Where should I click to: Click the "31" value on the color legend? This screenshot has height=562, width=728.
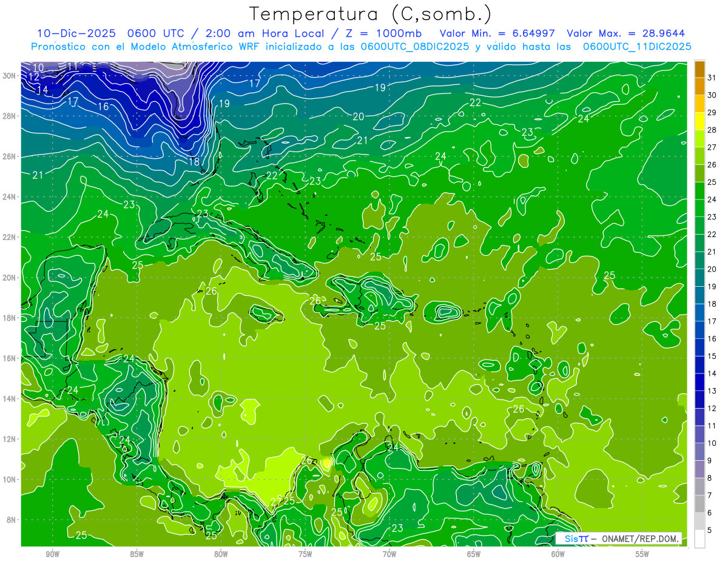click(712, 77)
